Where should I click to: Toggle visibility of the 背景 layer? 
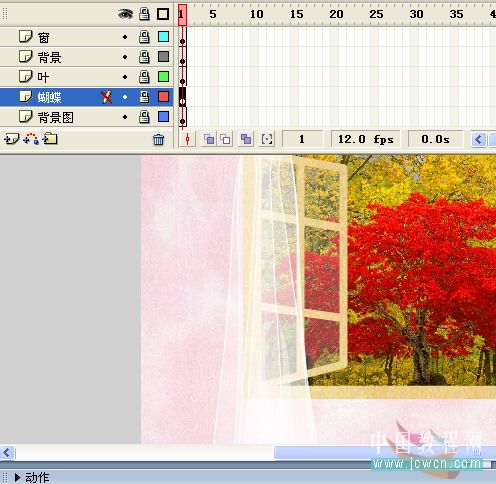pos(125,57)
